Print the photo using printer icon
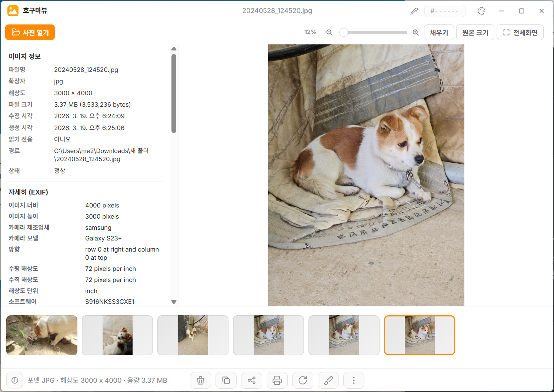554x392 pixels. click(x=277, y=380)
